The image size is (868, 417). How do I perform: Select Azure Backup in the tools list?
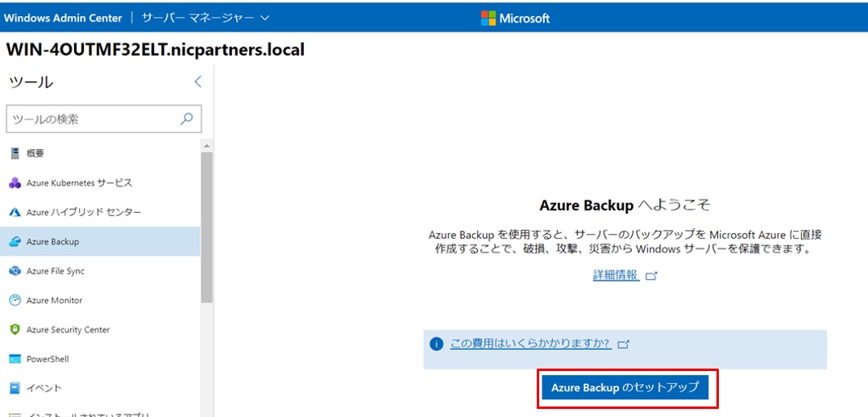pos(100,241)
